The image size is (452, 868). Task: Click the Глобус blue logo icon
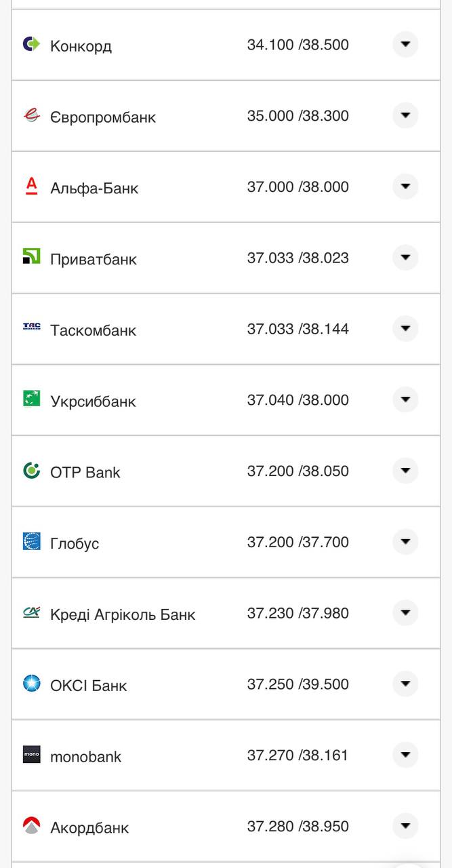pos(31,542)
